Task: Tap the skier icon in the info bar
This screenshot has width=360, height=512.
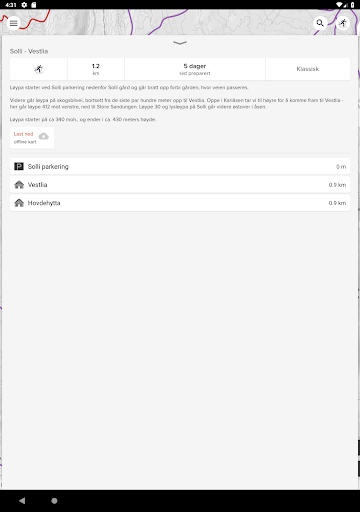Action: click(39, 69)
